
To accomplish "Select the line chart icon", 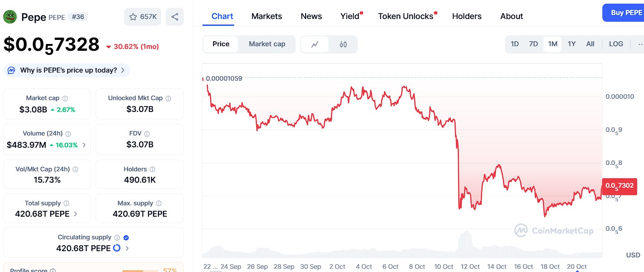I will pyautogui.click(x=315, y=44).
